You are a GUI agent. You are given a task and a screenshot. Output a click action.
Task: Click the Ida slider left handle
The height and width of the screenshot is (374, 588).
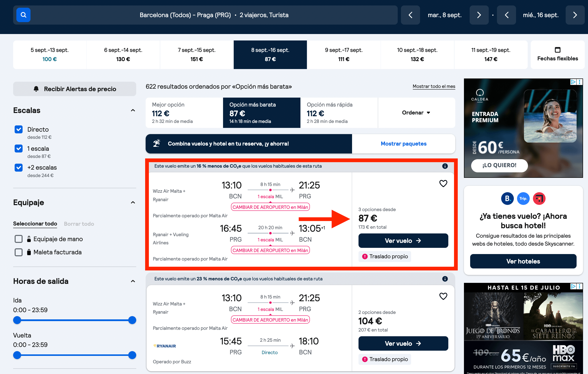click(x=17, y=320)
